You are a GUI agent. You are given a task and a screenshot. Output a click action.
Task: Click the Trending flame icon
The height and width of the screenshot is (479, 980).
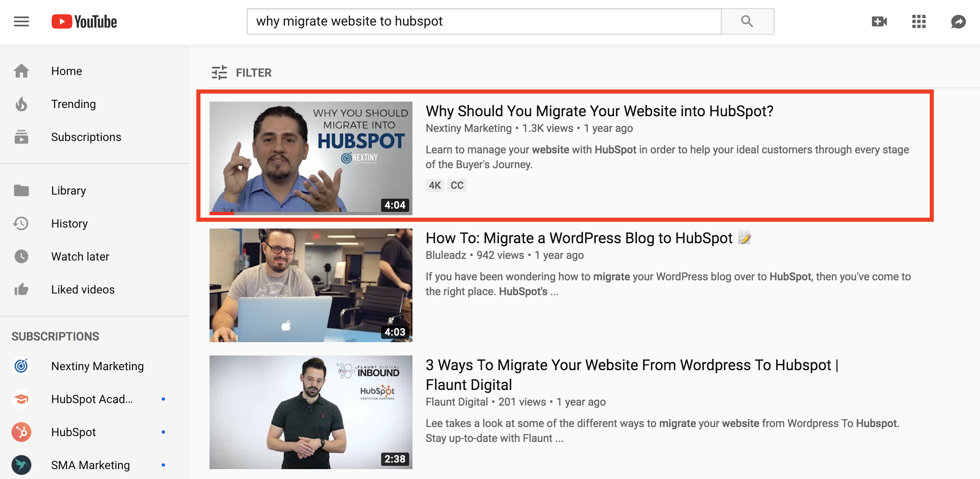(x=21, y=104)
